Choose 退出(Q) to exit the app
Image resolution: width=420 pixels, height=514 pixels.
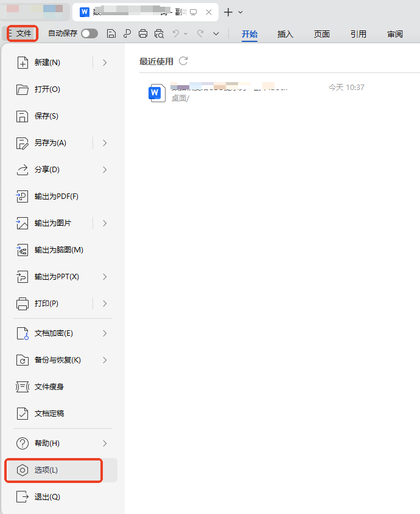(x=47, y=497)
